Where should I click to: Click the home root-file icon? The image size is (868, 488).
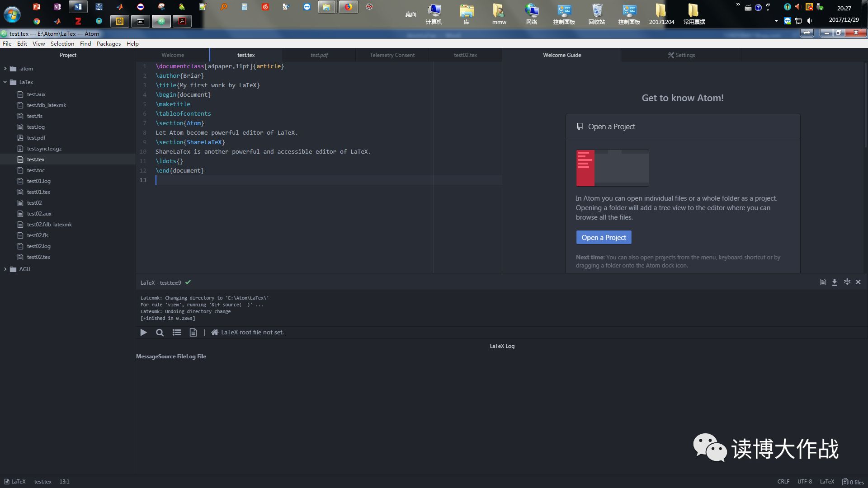point(215,333)
